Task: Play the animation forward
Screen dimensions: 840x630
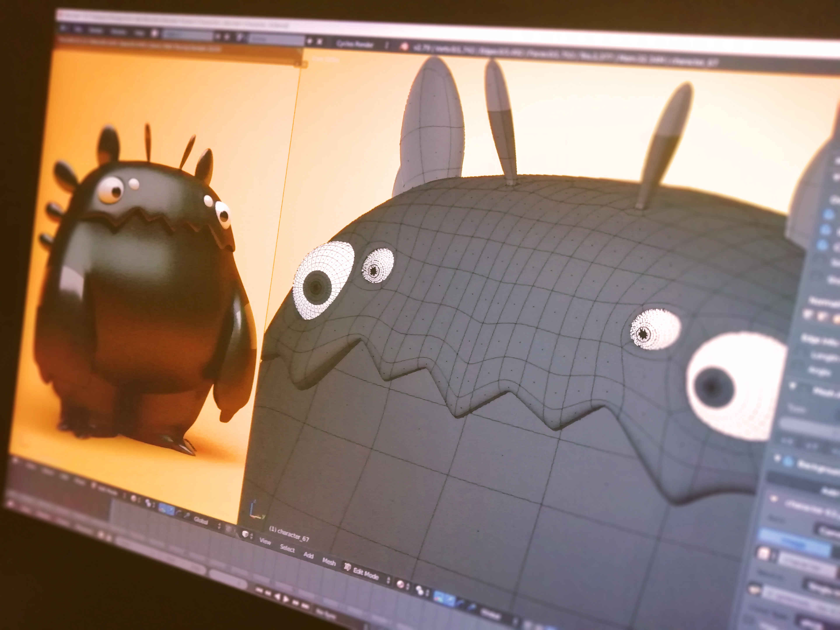Action: 286,599
